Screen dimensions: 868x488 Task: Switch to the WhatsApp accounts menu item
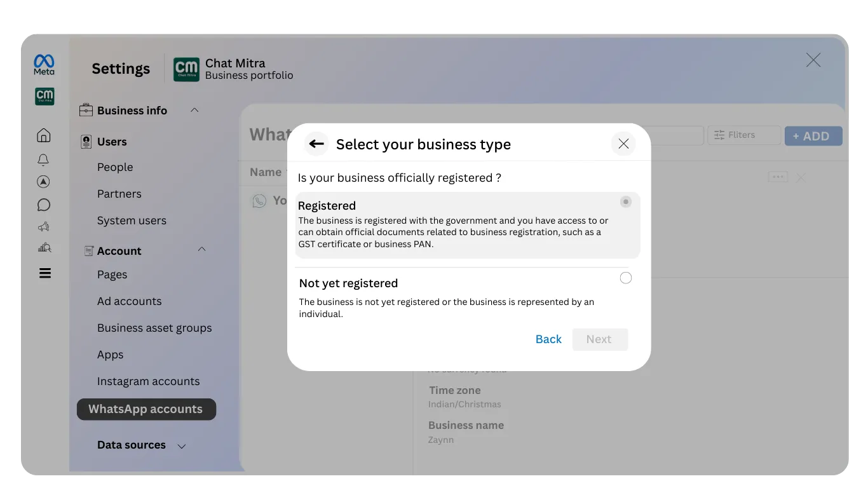pos(146,409)
